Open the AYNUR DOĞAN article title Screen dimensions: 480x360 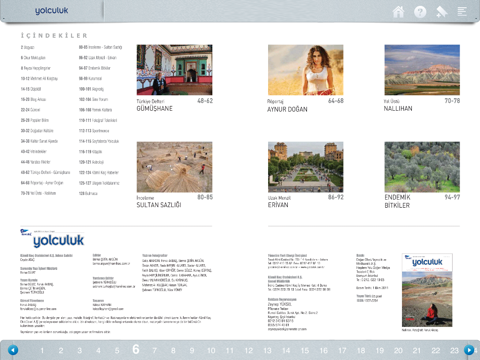[x=287, y=109]
